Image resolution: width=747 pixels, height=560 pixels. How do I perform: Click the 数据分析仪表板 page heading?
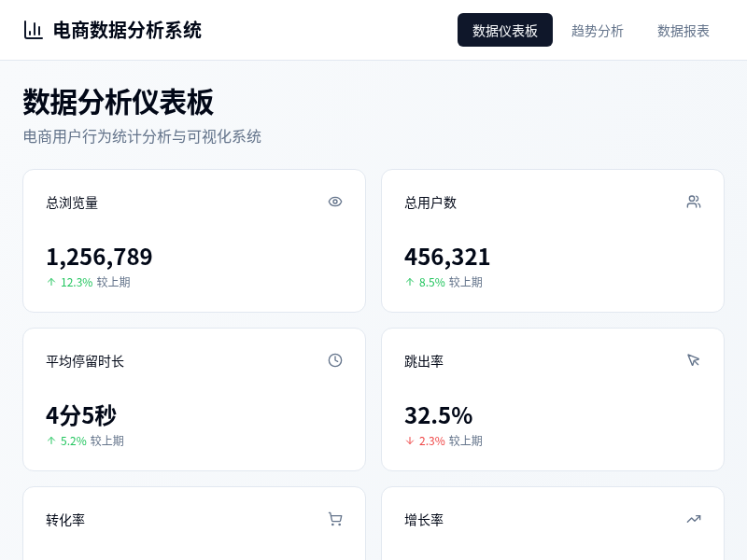click(x=119, y=102)
